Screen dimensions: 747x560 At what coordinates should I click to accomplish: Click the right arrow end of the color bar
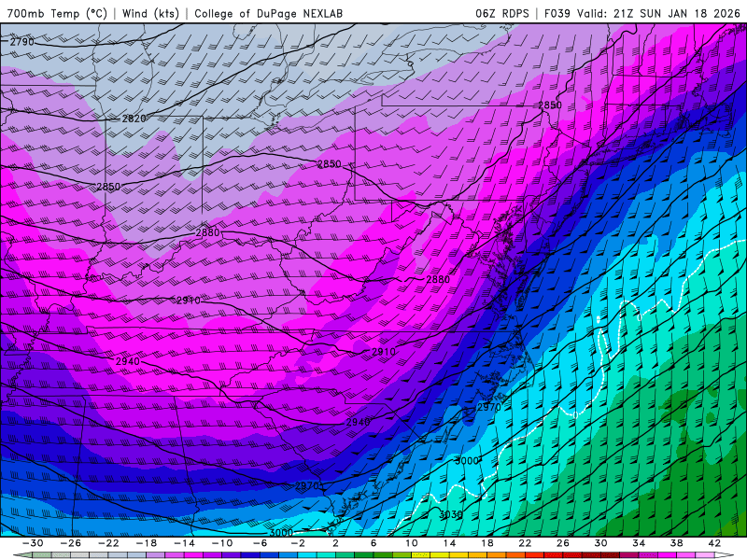point(725,555)
